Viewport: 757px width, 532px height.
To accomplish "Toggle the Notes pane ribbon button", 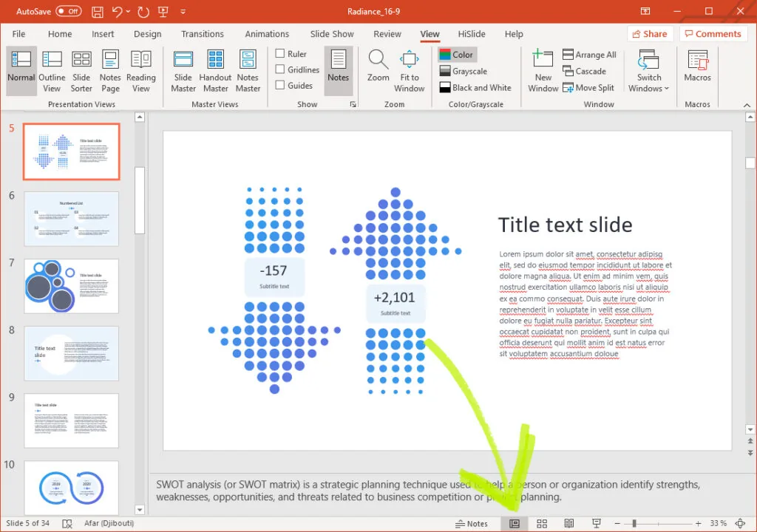I will pyautogui.click(x=339, y=72).
